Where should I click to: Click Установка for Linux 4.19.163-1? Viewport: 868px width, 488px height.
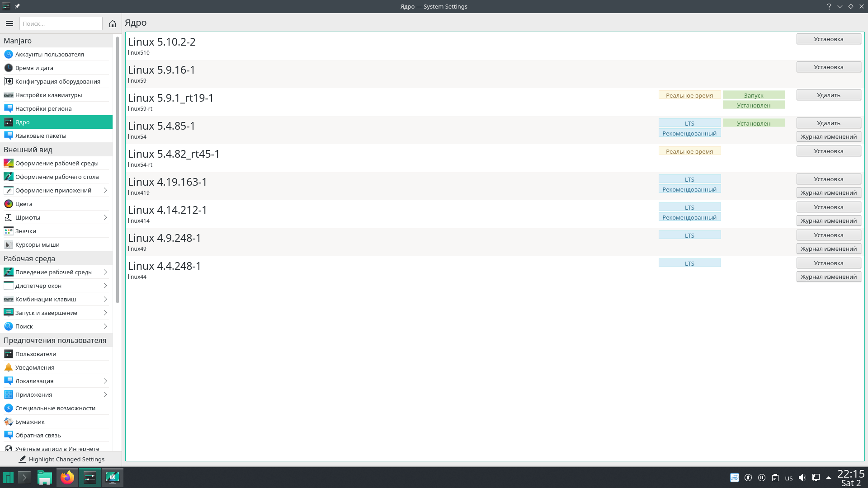828,179
